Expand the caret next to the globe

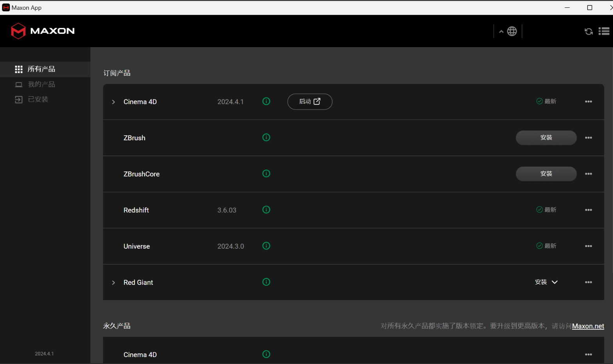501,32
